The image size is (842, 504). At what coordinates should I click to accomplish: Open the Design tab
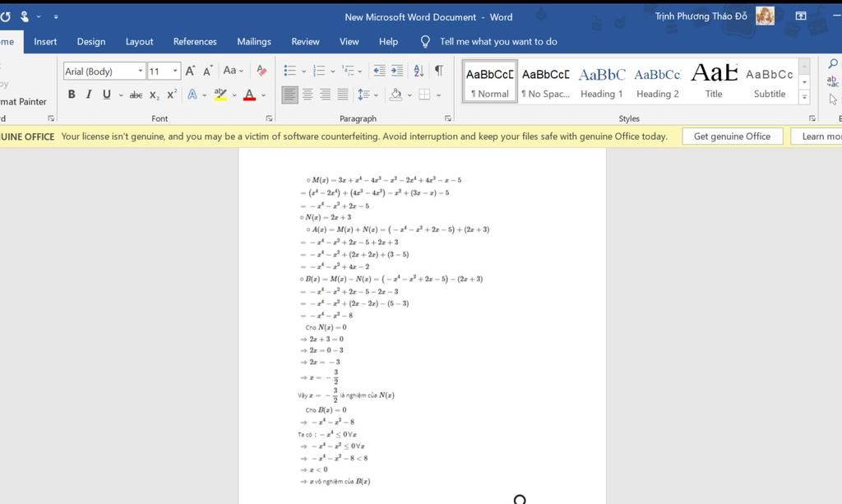pyautogui.click(x=91, y=41)
